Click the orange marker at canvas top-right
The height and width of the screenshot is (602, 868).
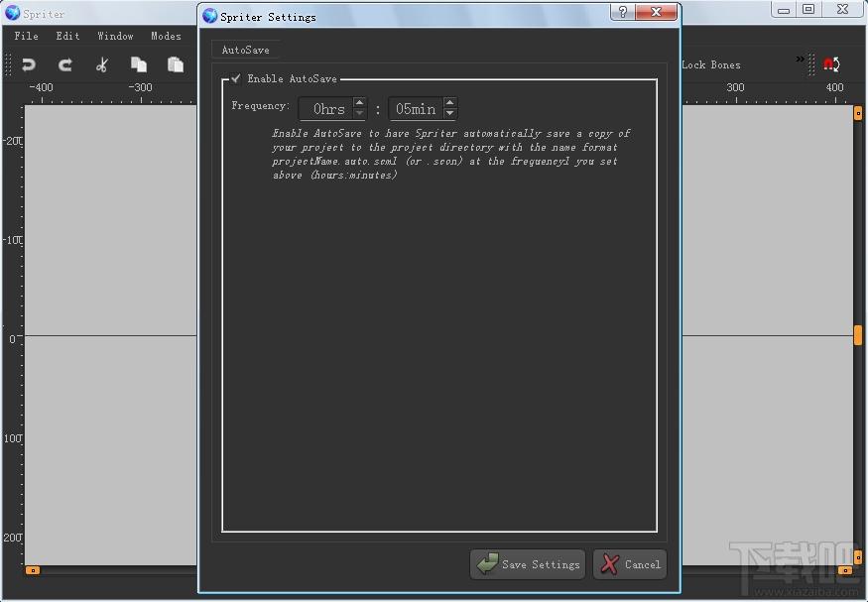click(x=858, y=113)
